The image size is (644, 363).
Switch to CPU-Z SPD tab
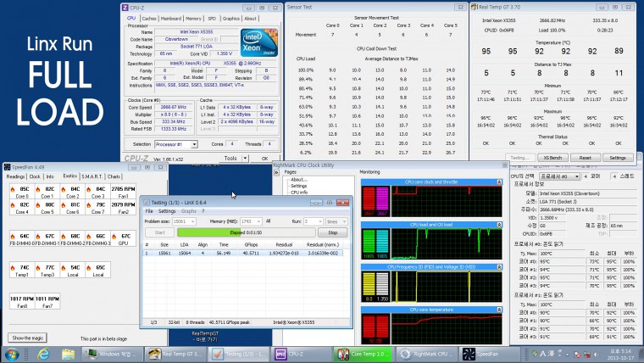[212, 19]
